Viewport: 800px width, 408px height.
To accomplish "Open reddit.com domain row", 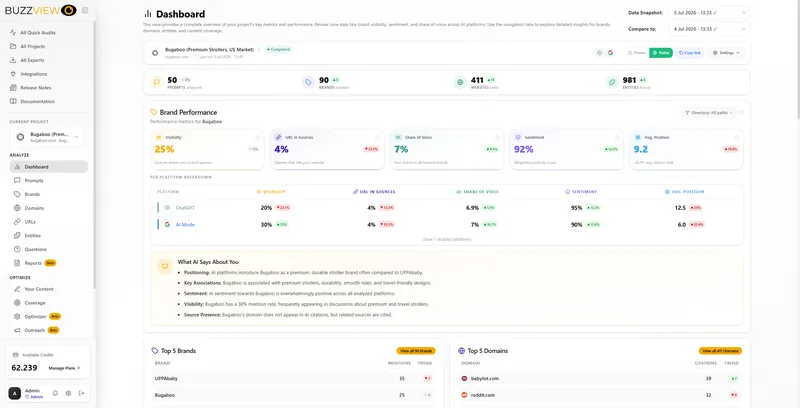I will tap(600, 395).
